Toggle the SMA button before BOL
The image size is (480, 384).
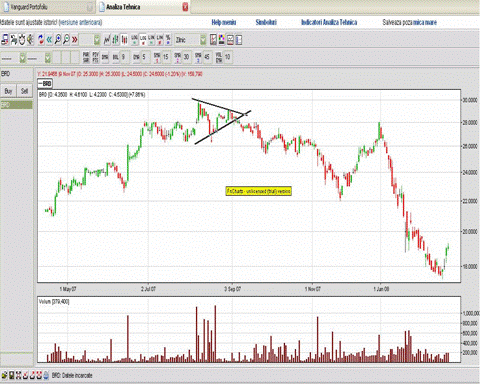(x=105, y=57)
